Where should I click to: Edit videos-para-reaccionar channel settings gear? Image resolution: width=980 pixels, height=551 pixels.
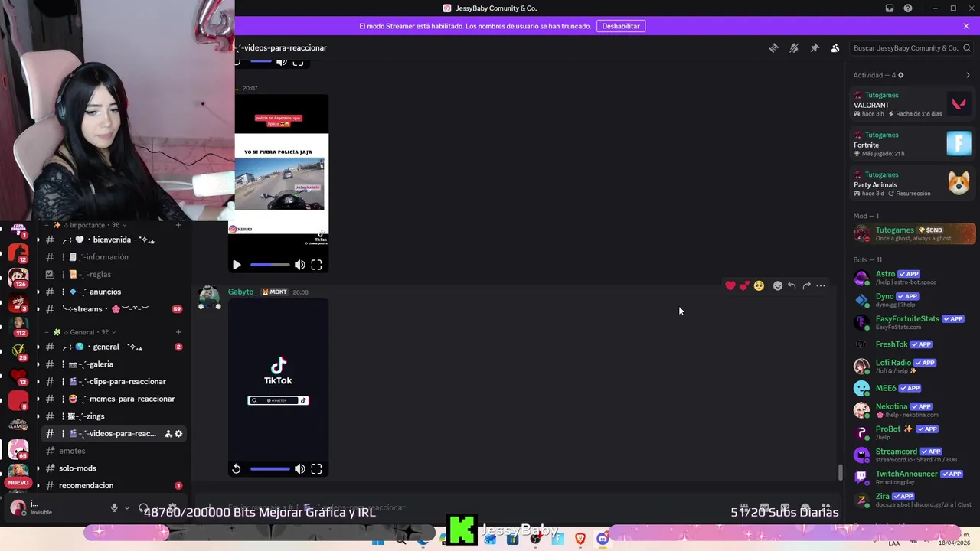pyautogui.click(x=178, y=434)
